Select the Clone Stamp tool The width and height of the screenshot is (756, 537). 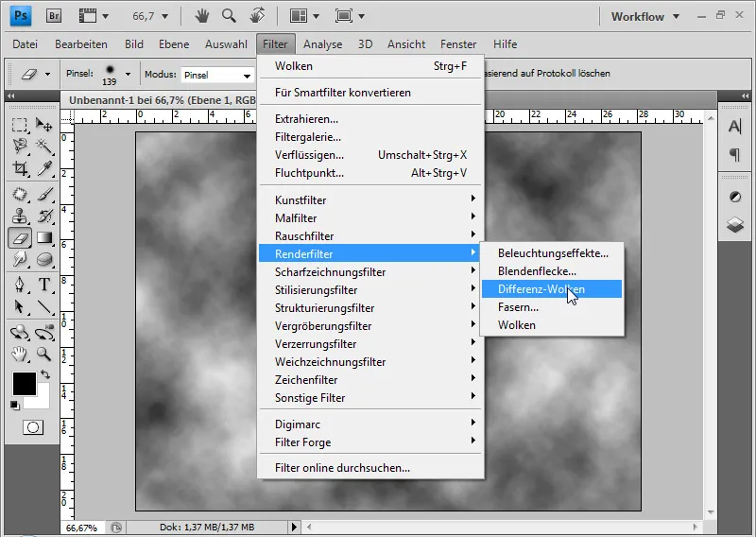point(19,216)
